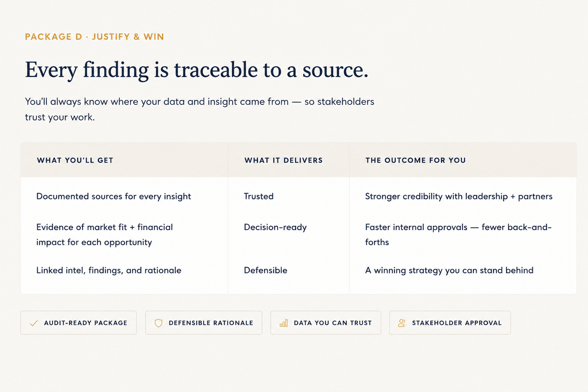
Task: Select the Audit-Ready Package badge
Action: [x=79, y=323]
